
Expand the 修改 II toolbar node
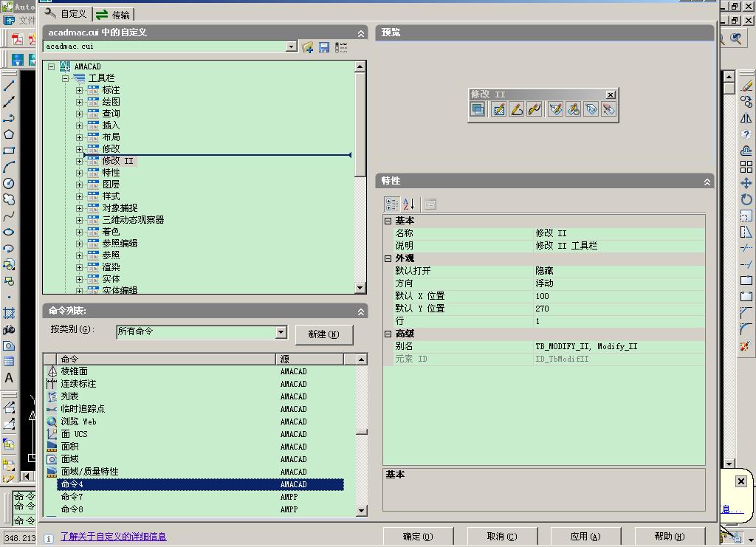pos(80,161)
